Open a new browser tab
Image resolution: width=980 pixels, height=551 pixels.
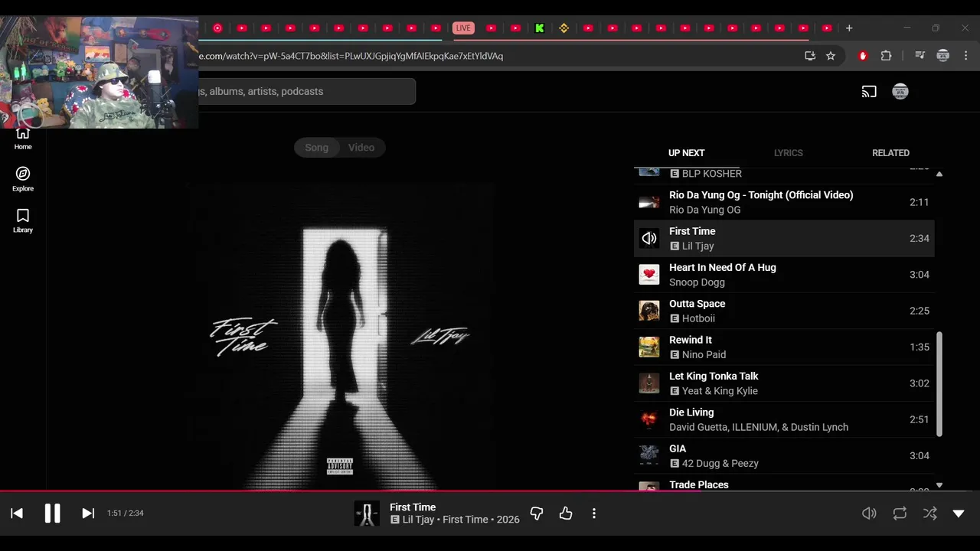click(x=849, y=28)
